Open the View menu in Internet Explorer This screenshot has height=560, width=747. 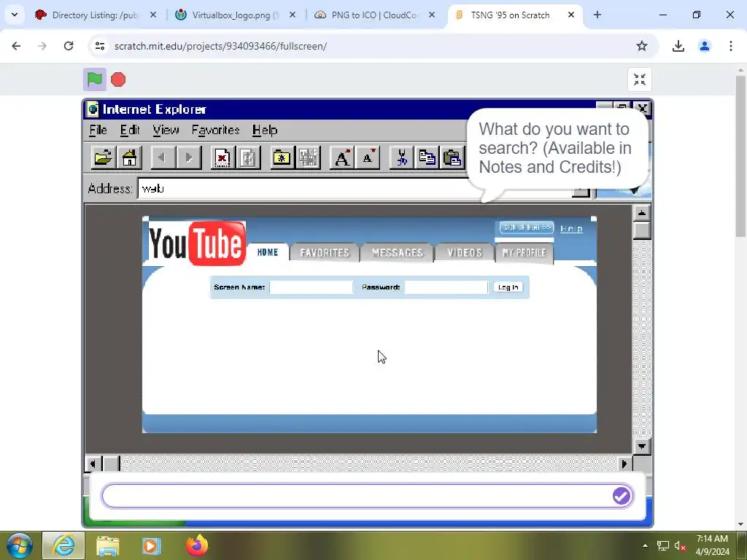point(166,130)
